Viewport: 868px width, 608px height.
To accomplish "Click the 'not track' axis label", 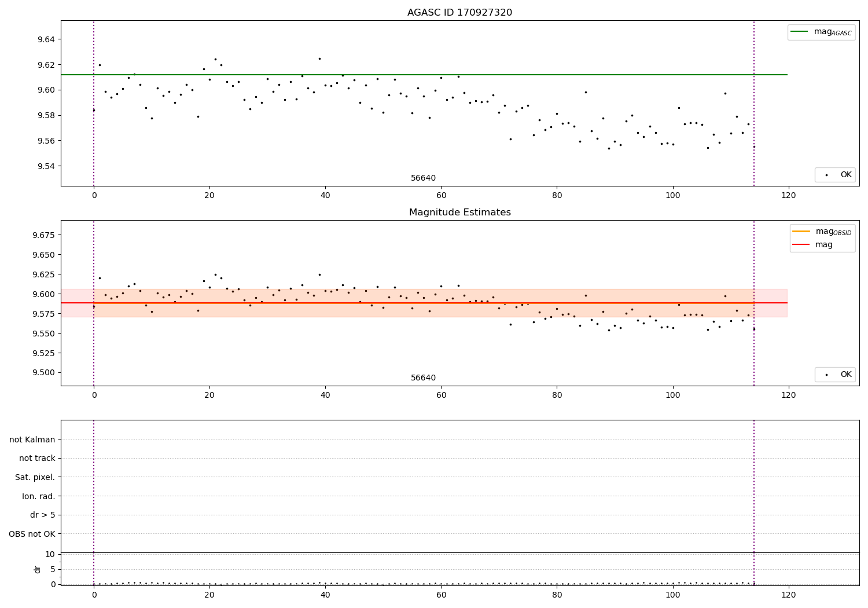I will click(x=37, y=459).
